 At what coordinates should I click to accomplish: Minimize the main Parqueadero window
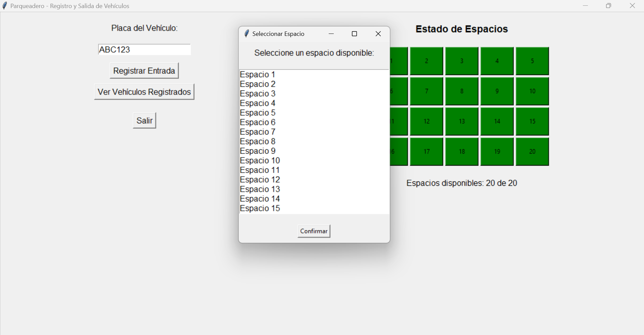click(x=586, y=6)
